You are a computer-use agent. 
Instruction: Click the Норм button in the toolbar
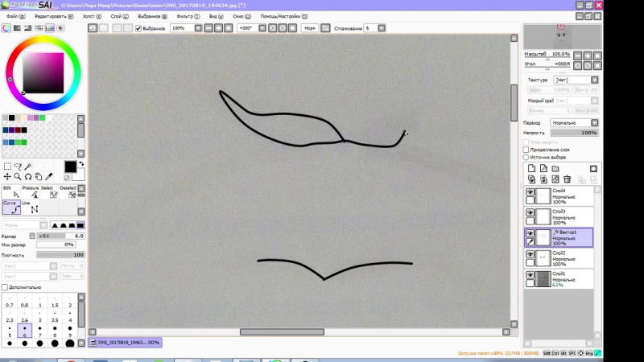pyautogui.click(x=310, y=28)
